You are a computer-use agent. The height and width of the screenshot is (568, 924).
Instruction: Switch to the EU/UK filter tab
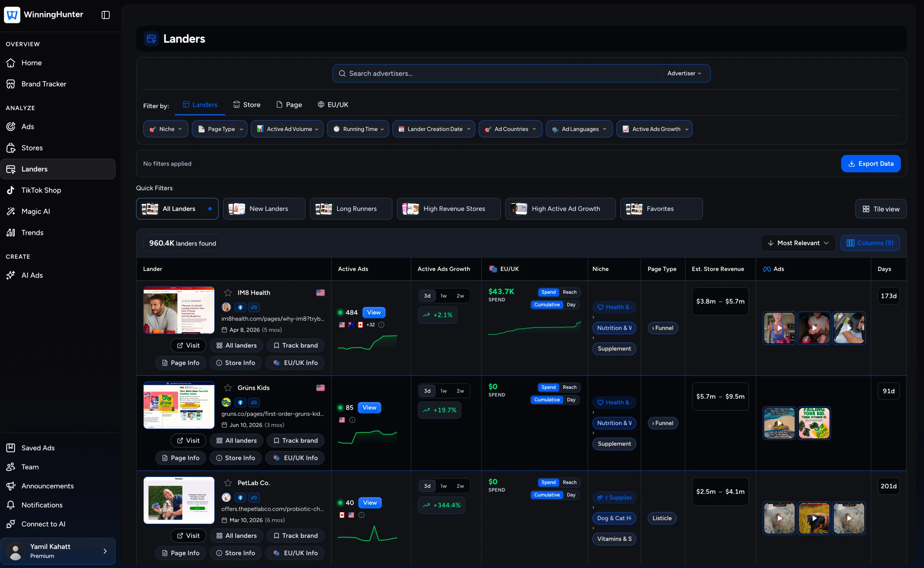point(333,105)
